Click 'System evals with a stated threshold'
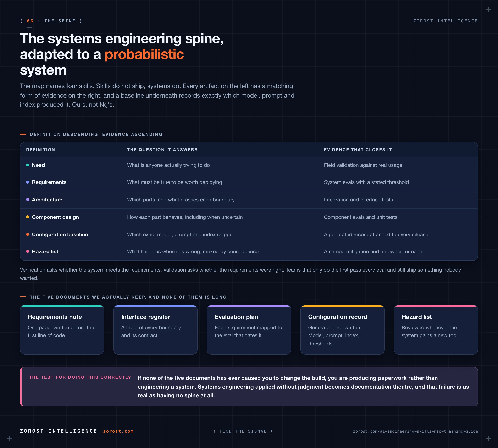 tap(366, 182)
